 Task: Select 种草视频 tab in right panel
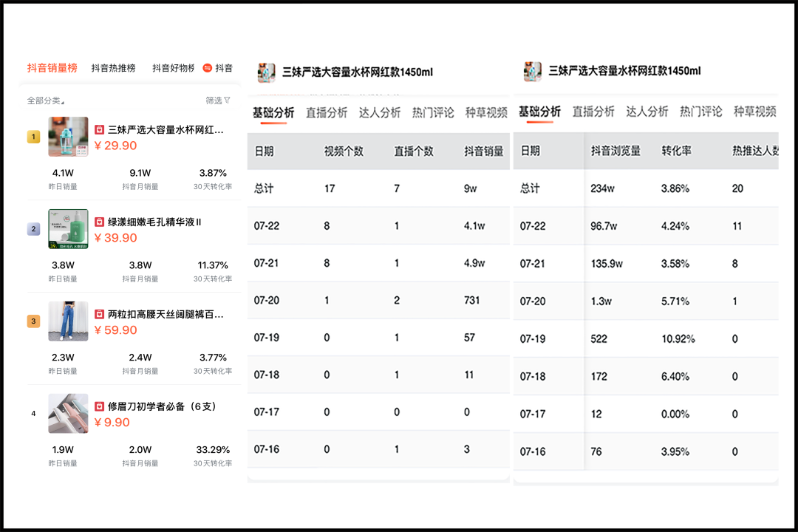[x=754, y=112]
